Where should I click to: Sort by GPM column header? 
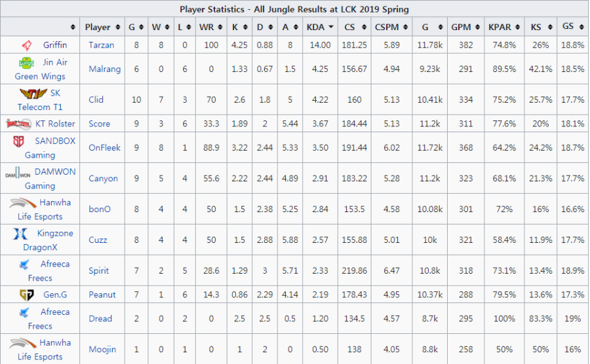pos(465,27)
